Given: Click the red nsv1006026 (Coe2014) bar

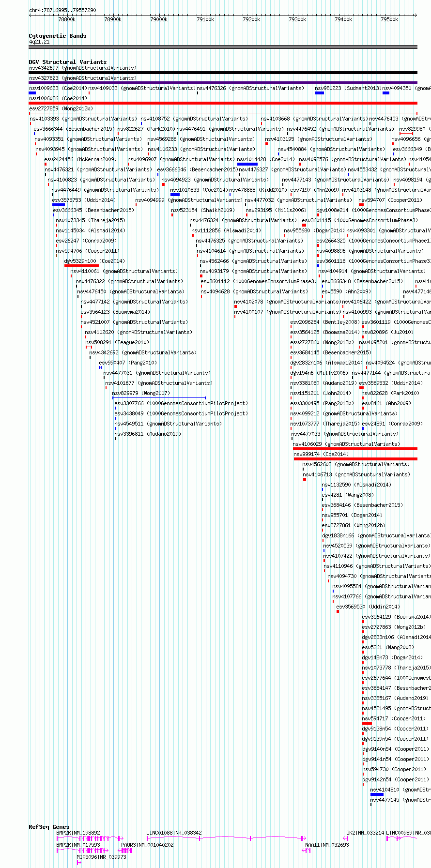Looking at the screenshot, I should coord(223,103).
